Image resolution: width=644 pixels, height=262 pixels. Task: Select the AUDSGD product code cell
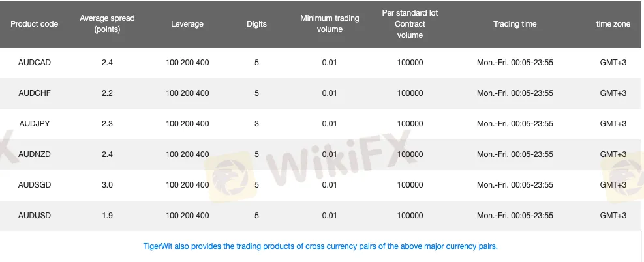click(35, 185)
